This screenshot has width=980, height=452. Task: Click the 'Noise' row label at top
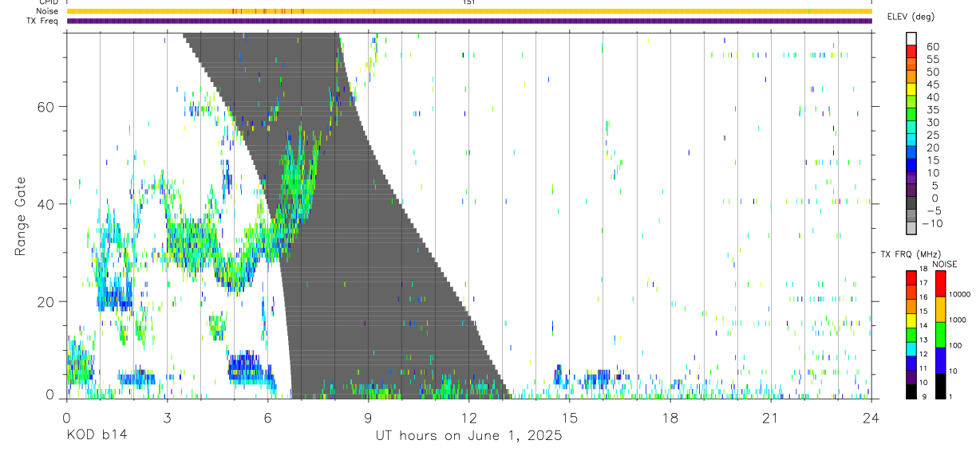click(x=47, y=11)
